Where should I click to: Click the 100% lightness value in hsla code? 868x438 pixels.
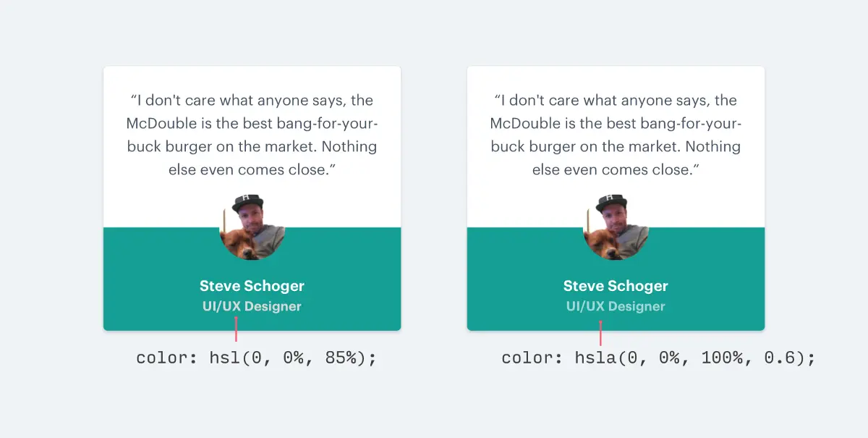coord(720,358)
